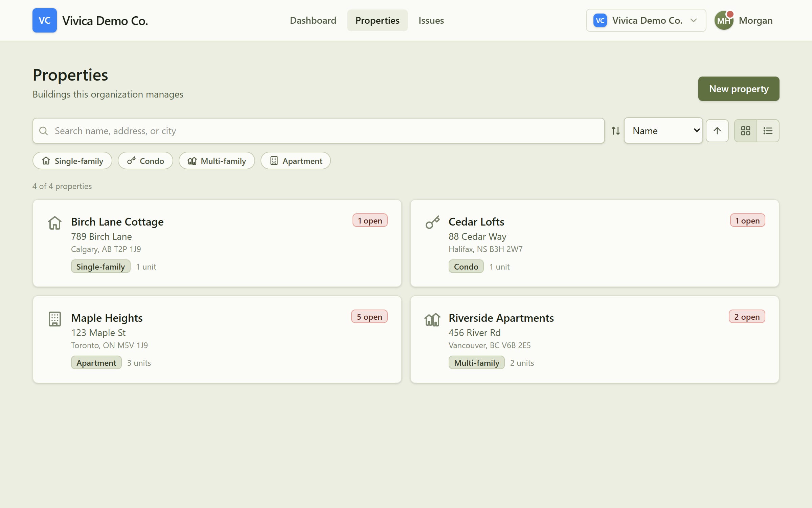Click the key icon on Cedar Lofts
Image resolution: width=812 pixels, height=508 pixels.
tap(432, 223)
